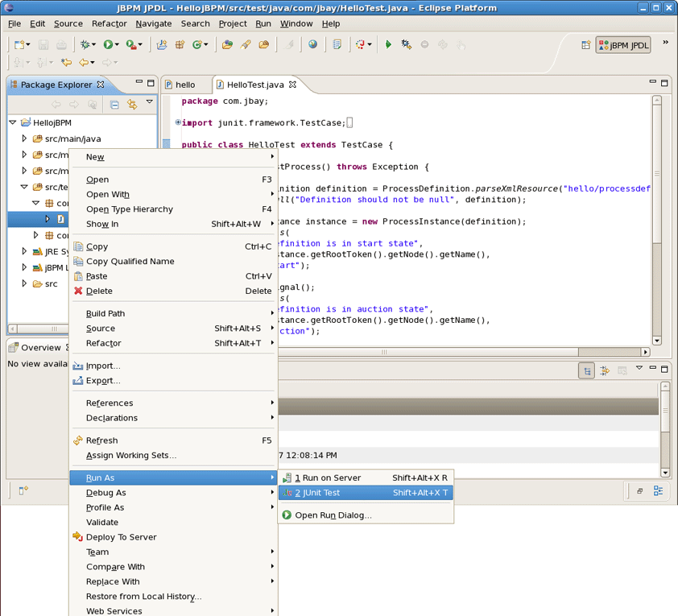The width and height of the screenshot is (678, 616).
Task: Click the New Java Class toolbar icon
Action: (197, 45)
